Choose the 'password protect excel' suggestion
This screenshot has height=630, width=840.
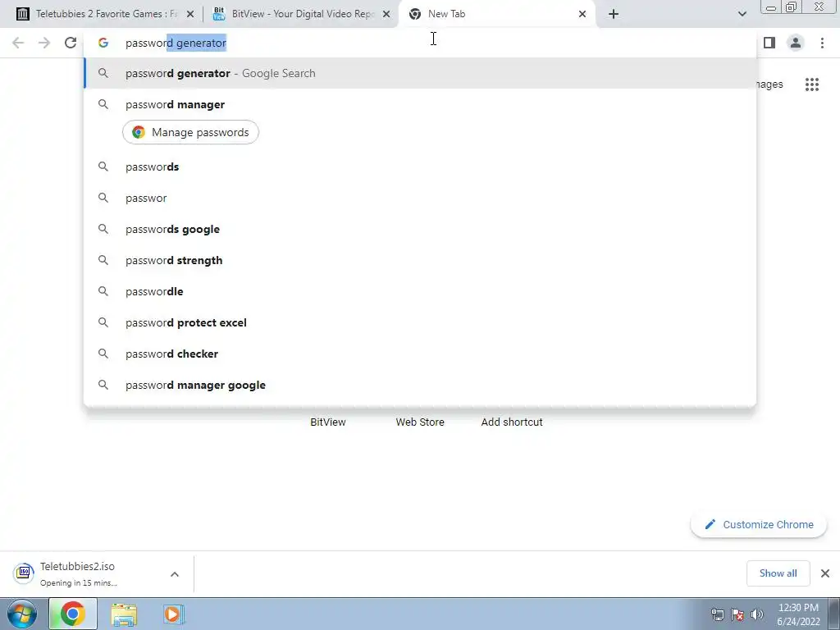point(421,322)
